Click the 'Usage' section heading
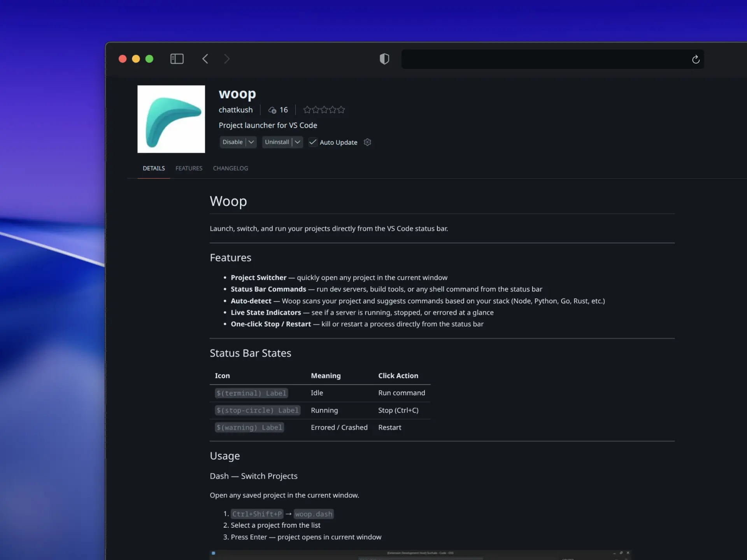The image size is (747, 560). pos(225,456)
